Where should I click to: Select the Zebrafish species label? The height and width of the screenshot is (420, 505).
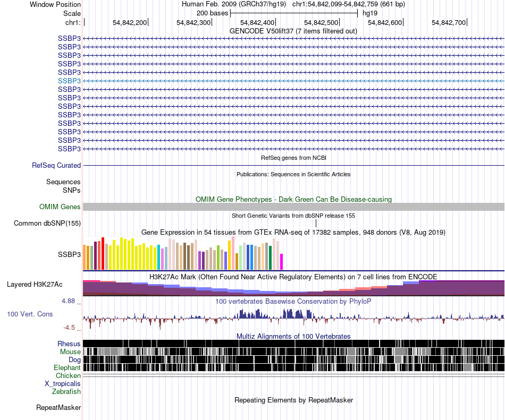pos(66,391)
